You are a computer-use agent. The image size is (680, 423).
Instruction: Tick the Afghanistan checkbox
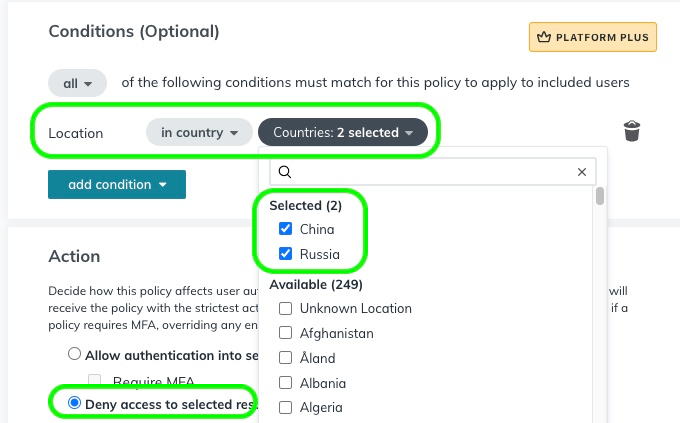pyautogui.click(x=286, y=333)
